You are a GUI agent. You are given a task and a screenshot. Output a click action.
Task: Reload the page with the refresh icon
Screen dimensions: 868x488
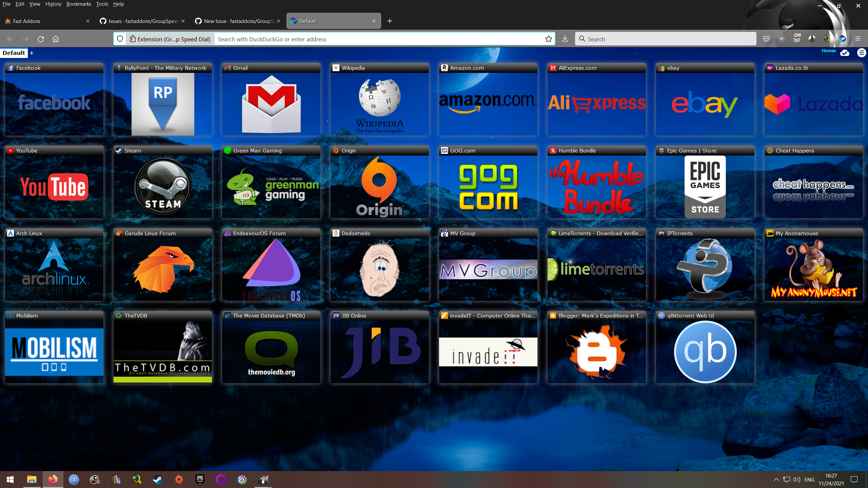(x=41, y=39)
